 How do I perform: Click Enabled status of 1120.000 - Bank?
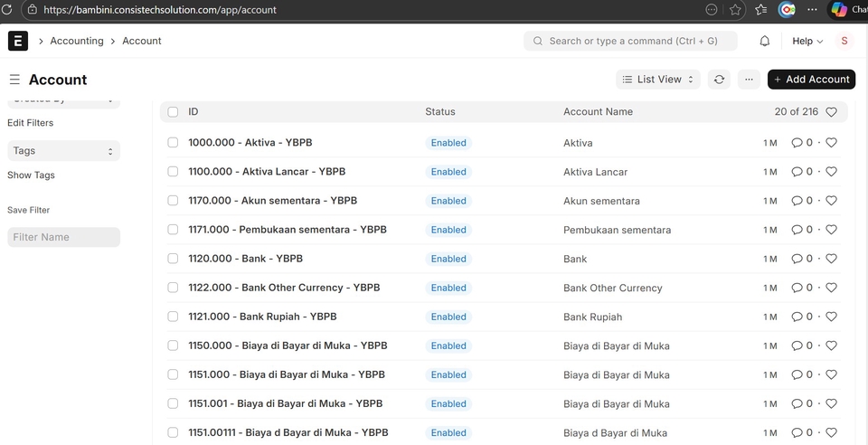click(x=448, y=259)
